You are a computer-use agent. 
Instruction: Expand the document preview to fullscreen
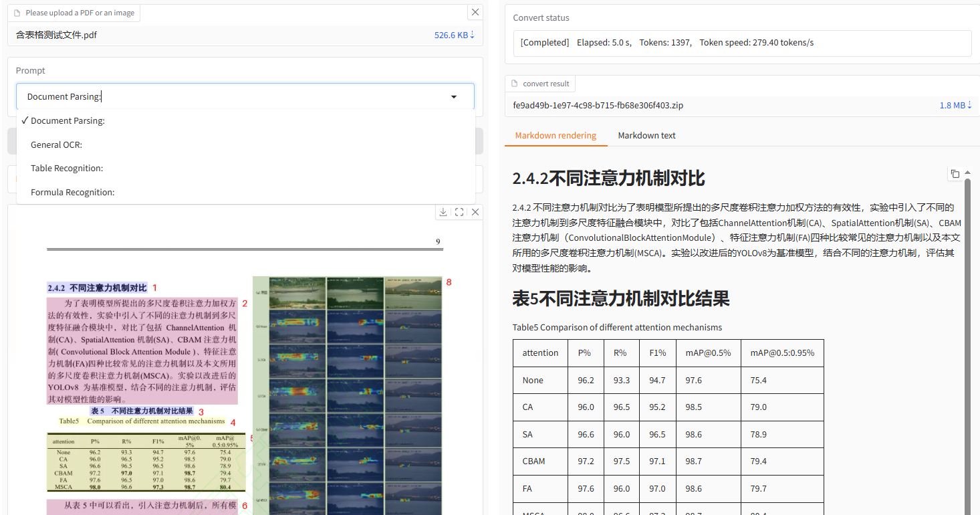click(x=459, y=212)
